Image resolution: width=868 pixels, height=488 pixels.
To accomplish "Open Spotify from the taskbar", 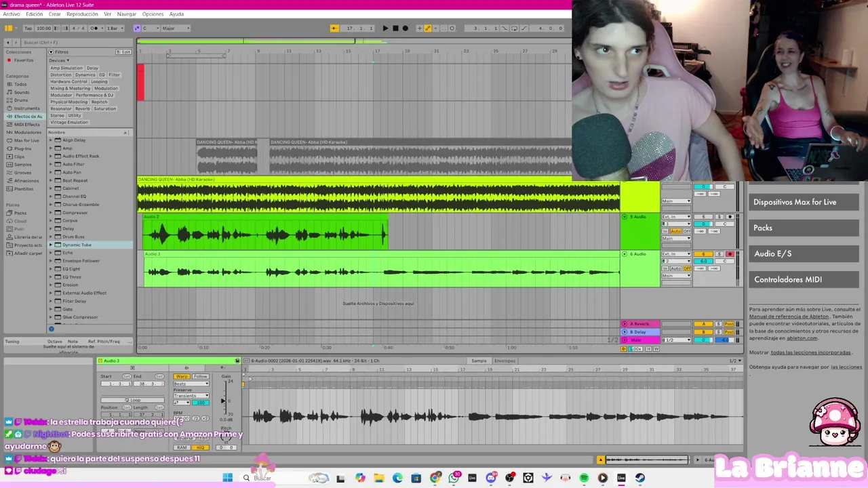I will click(x=584, y=478).
